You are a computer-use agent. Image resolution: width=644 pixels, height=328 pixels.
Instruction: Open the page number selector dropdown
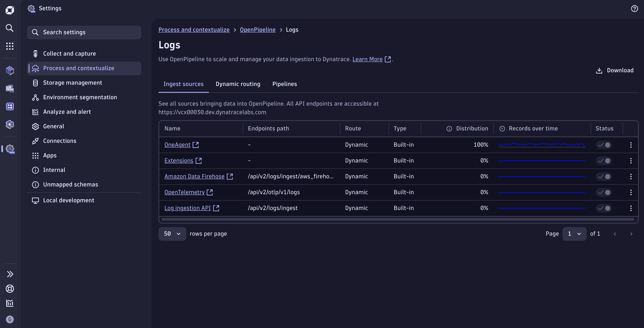pyautogui.click(x=574, y=234)
